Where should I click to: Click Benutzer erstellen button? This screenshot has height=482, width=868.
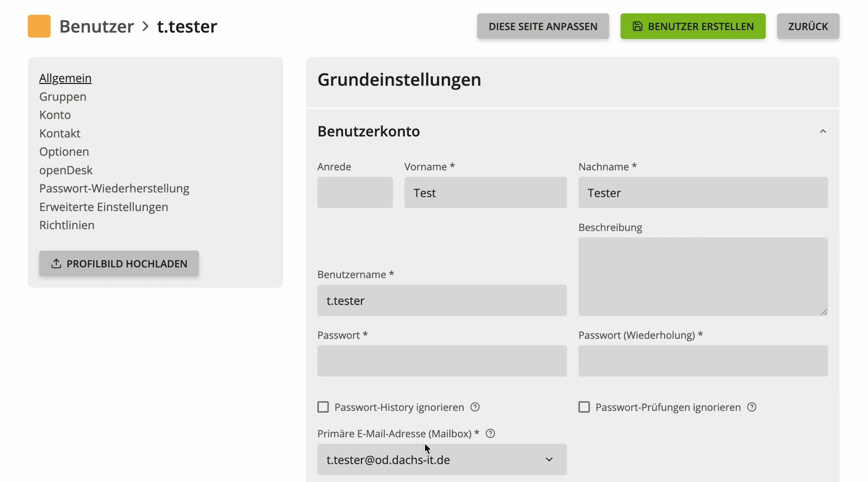coord(693,26)
